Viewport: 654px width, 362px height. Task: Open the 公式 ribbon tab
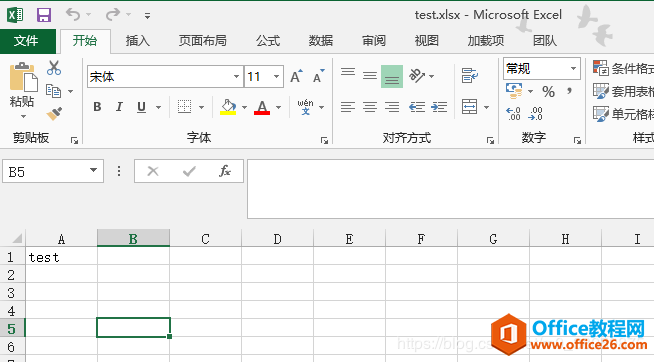268,41
